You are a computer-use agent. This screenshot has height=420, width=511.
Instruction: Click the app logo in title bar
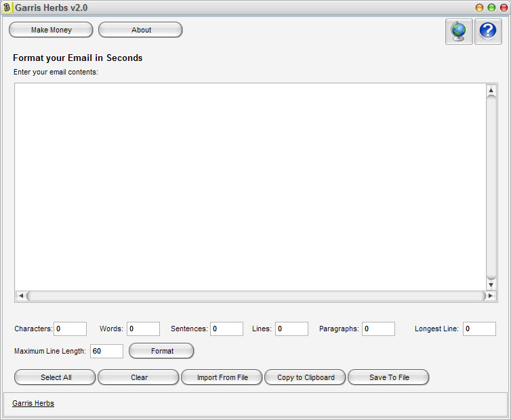(x=7, y=8)
